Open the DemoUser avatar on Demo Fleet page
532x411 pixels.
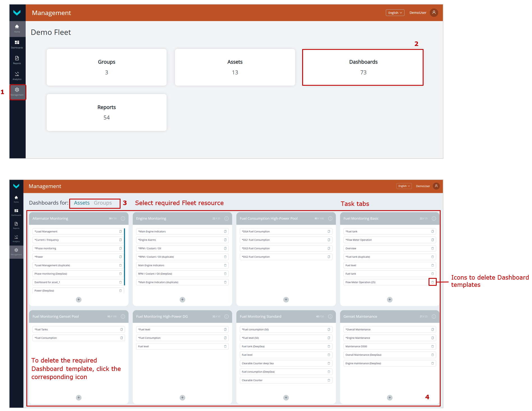tap(434, 13)
